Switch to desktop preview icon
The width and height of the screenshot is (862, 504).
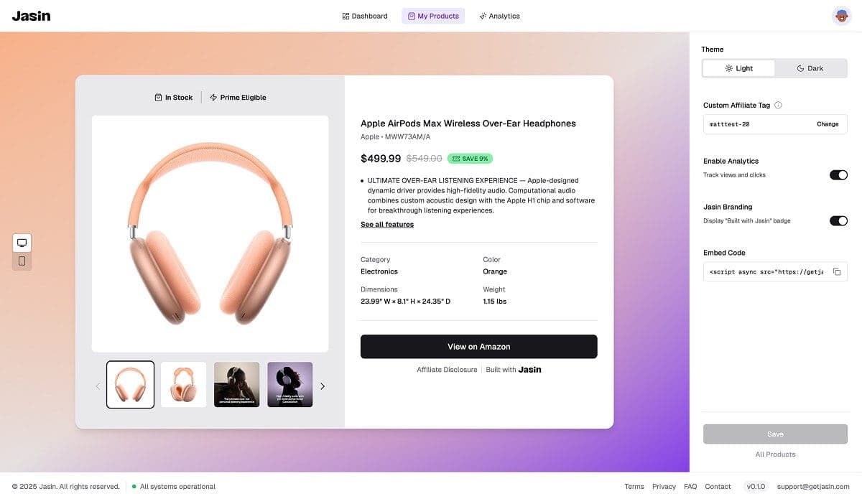coord(22,243)
